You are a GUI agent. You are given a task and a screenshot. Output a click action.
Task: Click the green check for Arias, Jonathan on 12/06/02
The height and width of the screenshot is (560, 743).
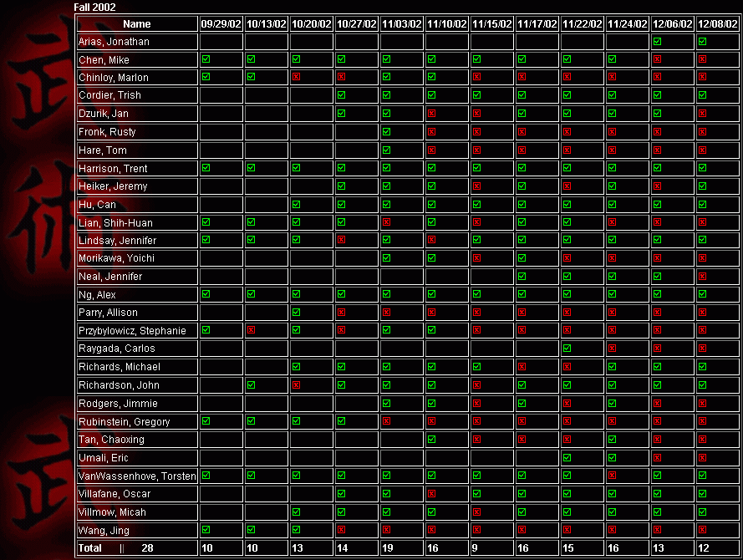pos(657,42)
